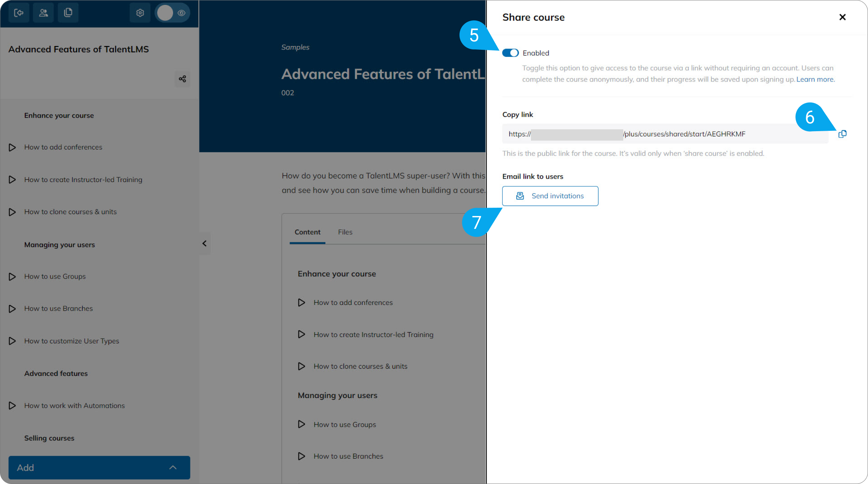The height and width of the screenshot is (484, 868).
Task: Click the sidebar course title Advanced Features of TalentLMS
Action: [78, 49]
